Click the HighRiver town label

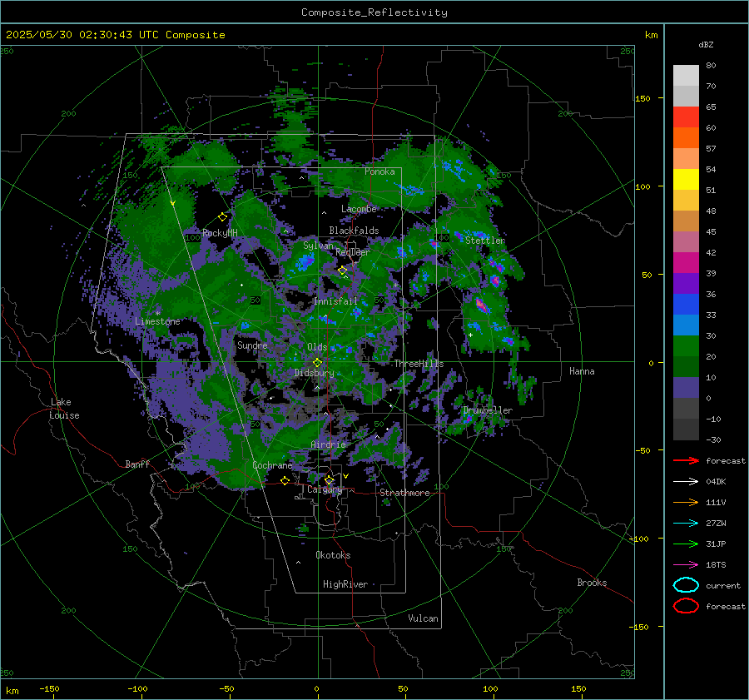345,584
